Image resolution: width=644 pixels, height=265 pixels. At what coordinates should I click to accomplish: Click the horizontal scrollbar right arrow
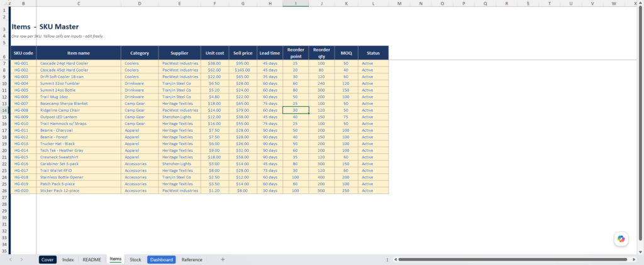[x=635, y=260]
